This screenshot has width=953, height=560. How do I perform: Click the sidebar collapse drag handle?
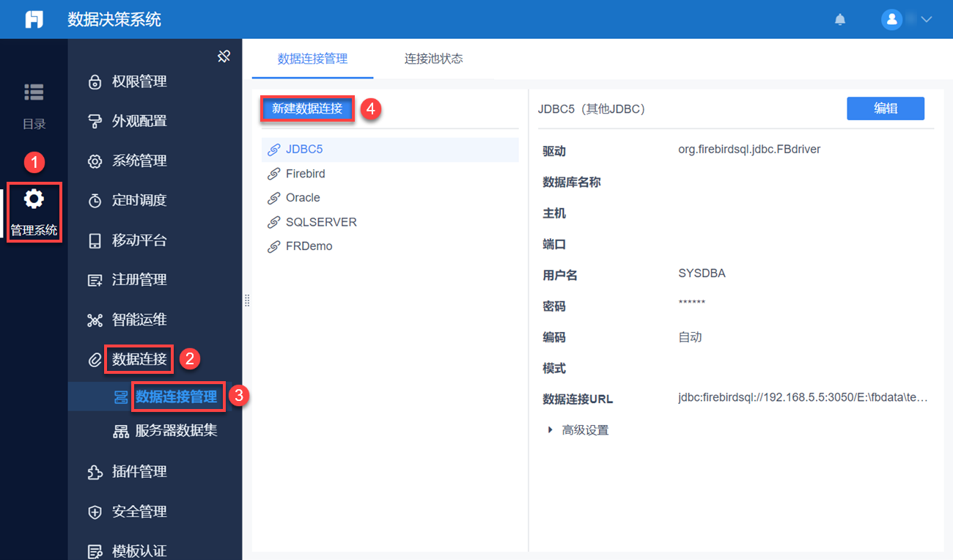click(x=247, y=300)
